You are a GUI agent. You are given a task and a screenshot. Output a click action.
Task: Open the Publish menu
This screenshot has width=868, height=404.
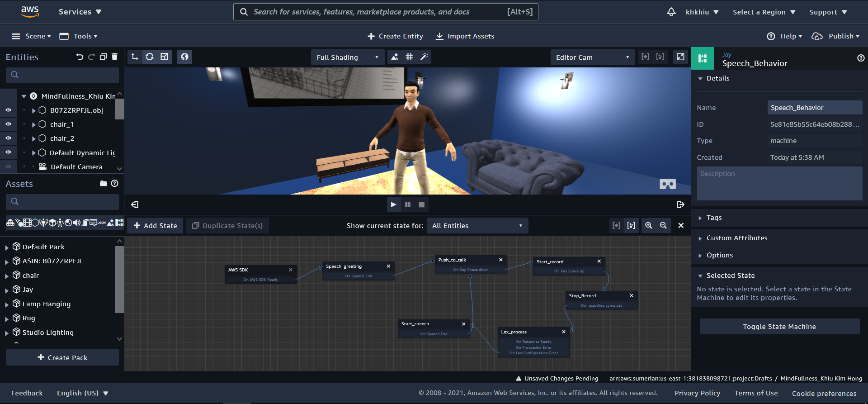835,36
